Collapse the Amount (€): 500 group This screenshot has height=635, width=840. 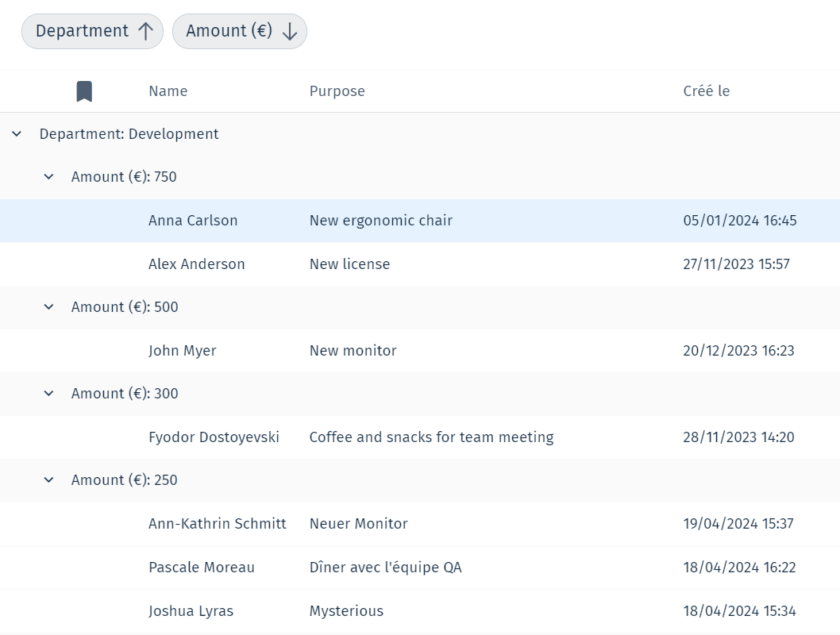pos(48,307)
